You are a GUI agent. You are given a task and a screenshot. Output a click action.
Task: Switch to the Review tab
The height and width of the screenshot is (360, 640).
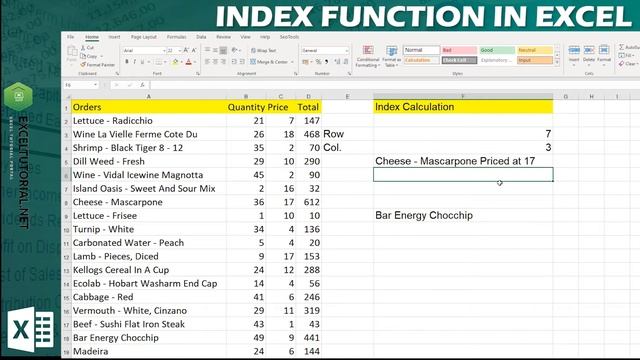(x=223, y=37)
